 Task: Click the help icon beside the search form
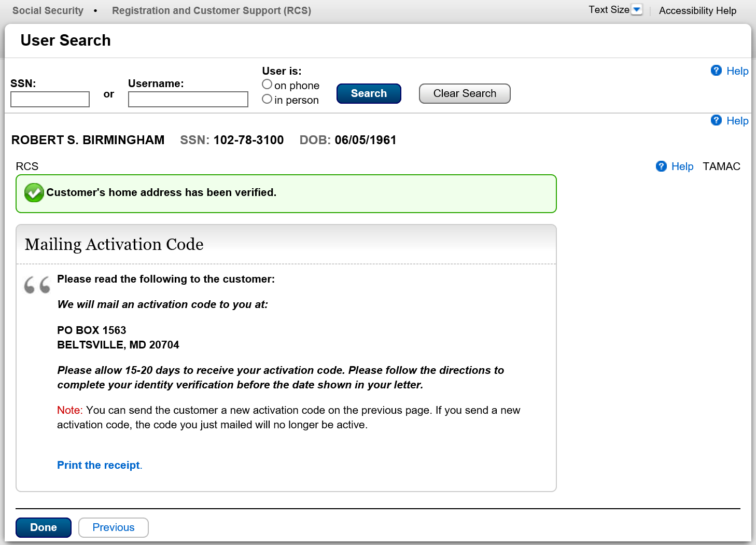tap(716, 71)
